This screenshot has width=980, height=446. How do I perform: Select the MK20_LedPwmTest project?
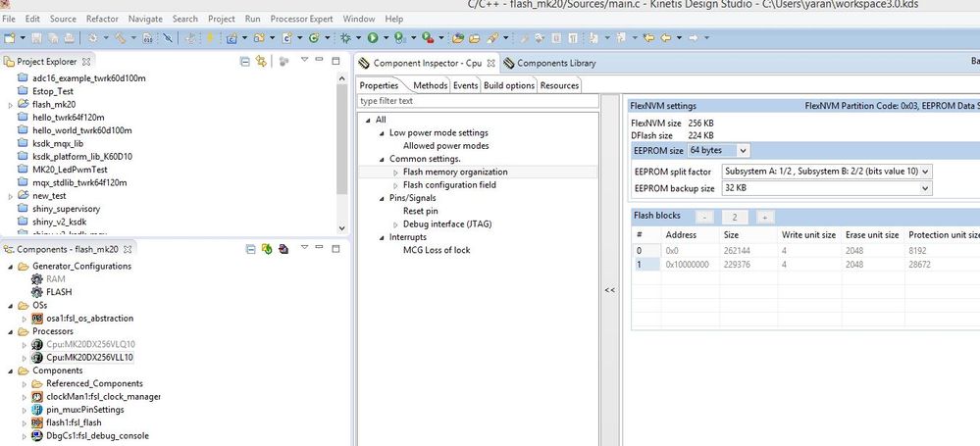[70, 170]
